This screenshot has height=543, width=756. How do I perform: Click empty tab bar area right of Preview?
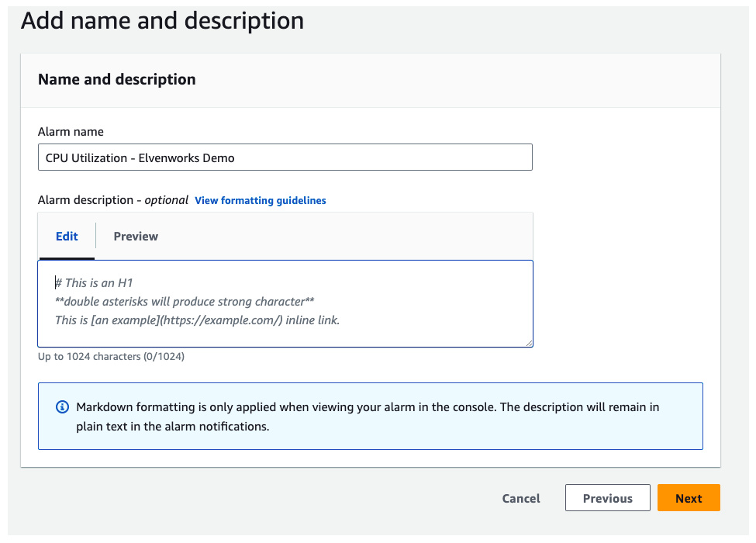coord(349,237)
